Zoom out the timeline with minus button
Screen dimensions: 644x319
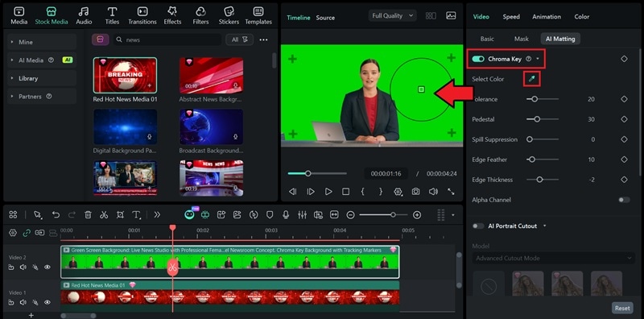[350, 214]
